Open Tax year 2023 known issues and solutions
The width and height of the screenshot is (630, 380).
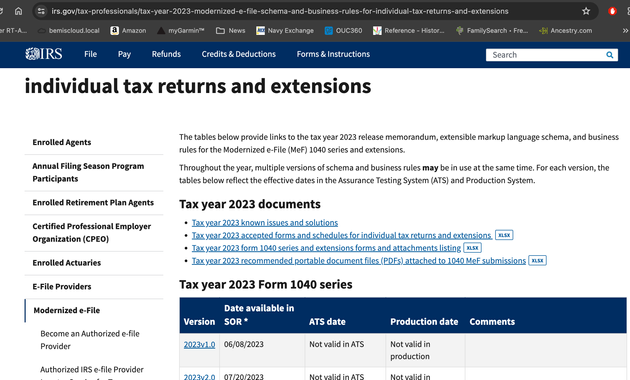[x=265, y=223]
